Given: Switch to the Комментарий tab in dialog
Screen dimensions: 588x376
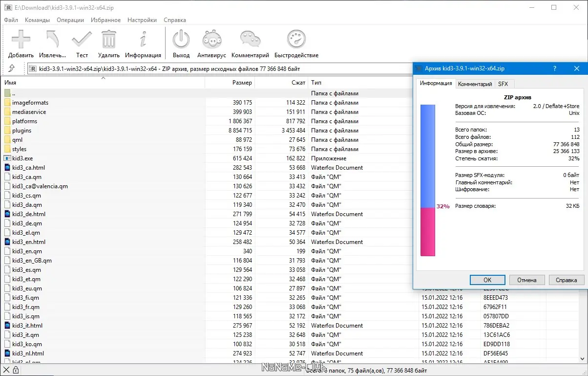Looking at the screenshot, I should coord(475,84).
